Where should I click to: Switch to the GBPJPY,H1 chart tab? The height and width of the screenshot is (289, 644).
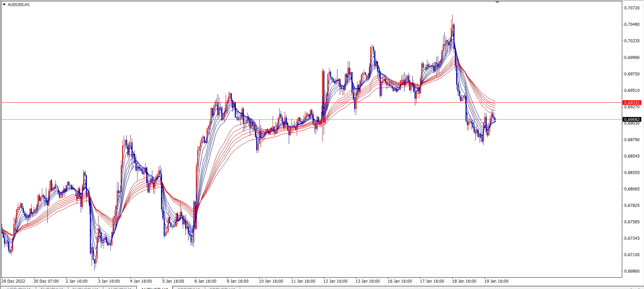189,288
